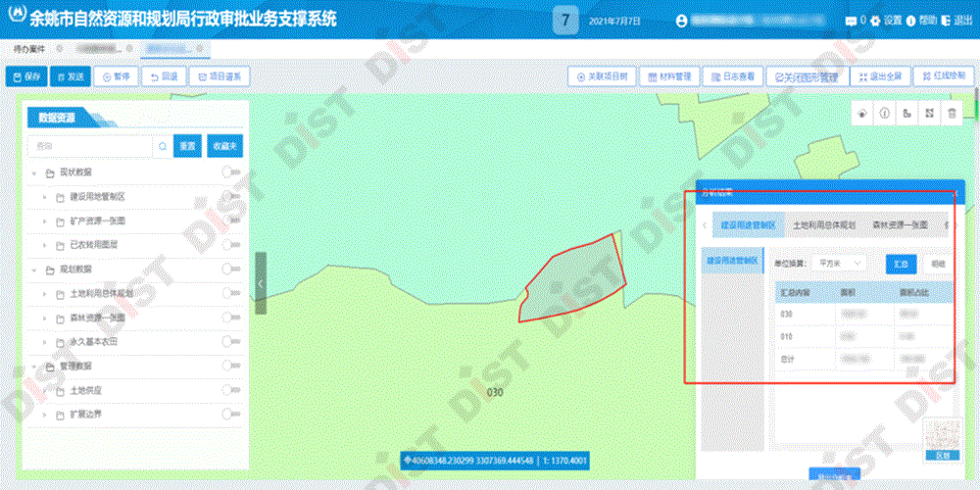Click the 查询 search input field

93,146
